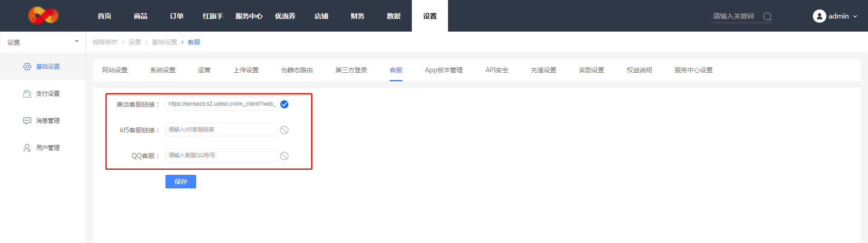This screenshot has width=868, height=243.
Task: Switch to the 上传设置 tab
Action: pos(246,70)
